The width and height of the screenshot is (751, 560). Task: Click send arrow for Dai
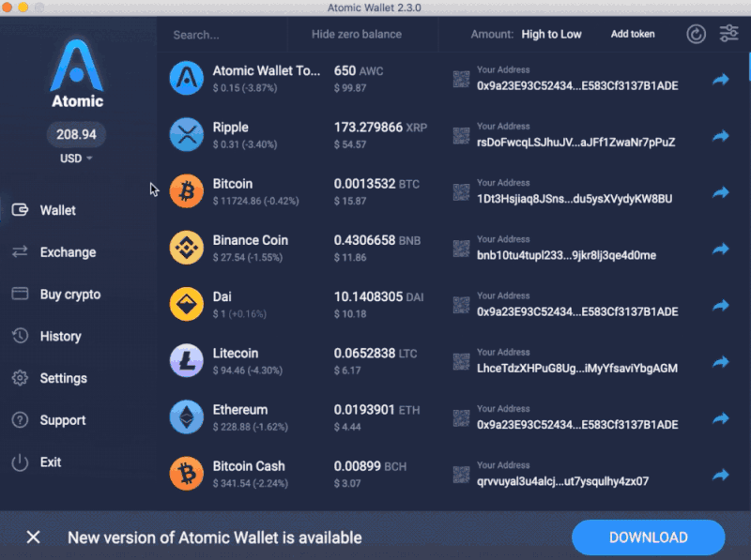[x=720, y=306]
